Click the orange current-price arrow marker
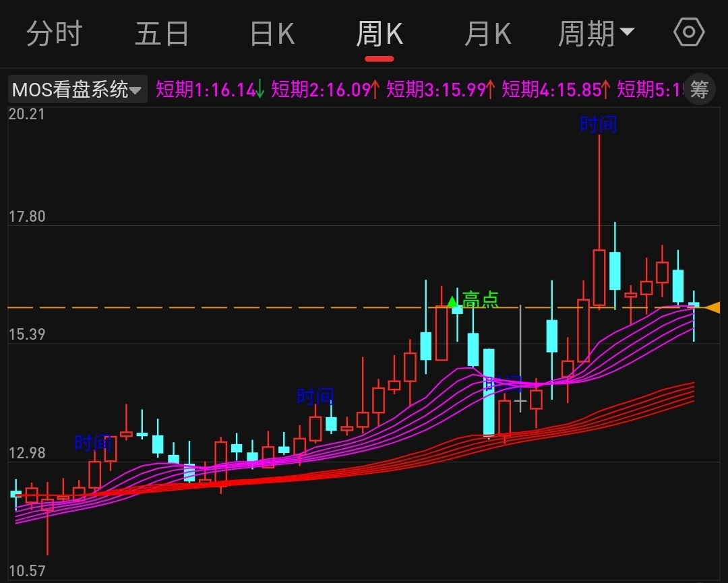The height and width of the screenshot is (583, 728). click(712, 307)
